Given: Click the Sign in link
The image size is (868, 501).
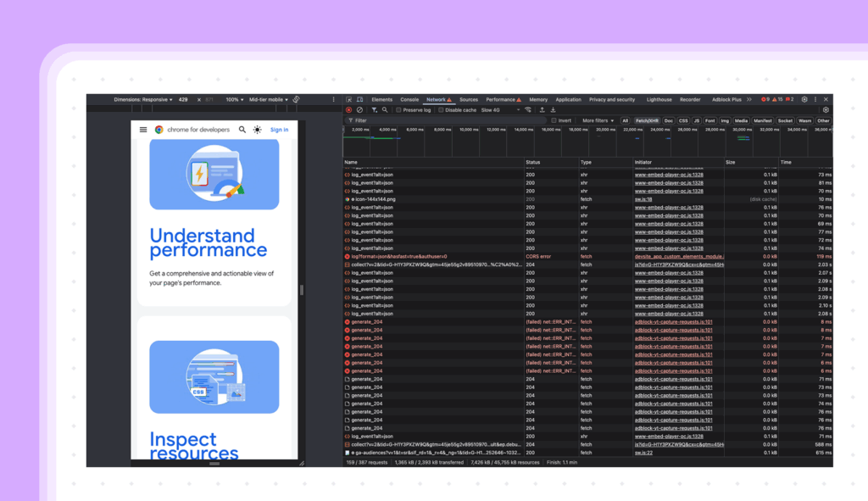Looking at the screenshot, I should click(280, 130).
